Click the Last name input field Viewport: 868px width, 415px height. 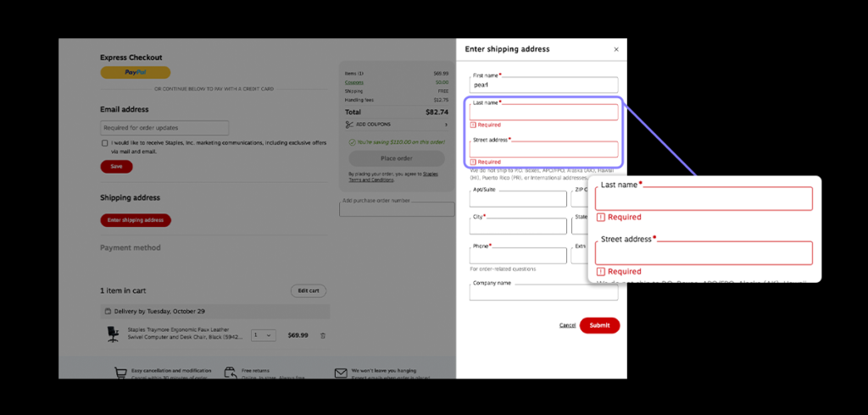(543, 113)
